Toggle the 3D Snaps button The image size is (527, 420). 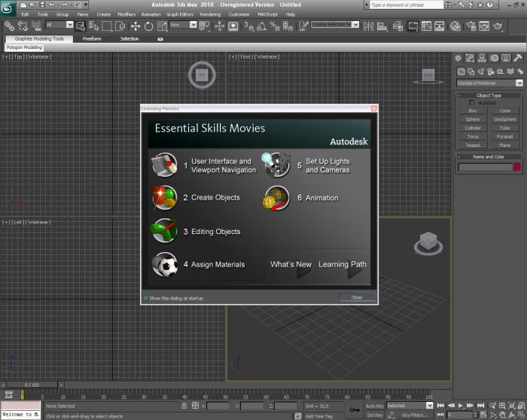tap(248, 26)
